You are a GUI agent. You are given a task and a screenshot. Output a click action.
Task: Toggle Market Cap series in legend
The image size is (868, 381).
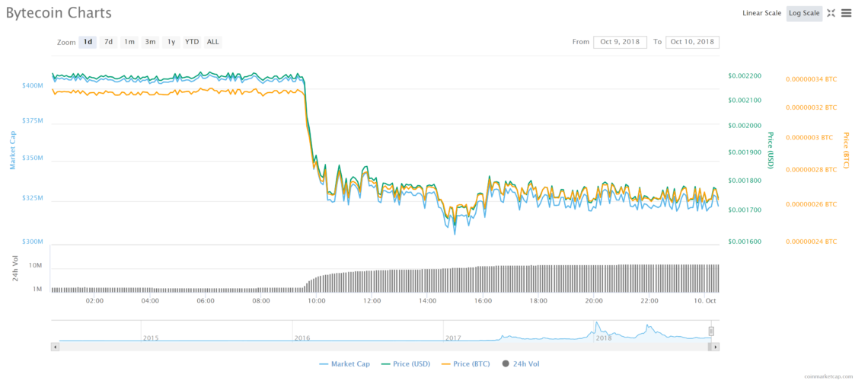coord(345,363)
